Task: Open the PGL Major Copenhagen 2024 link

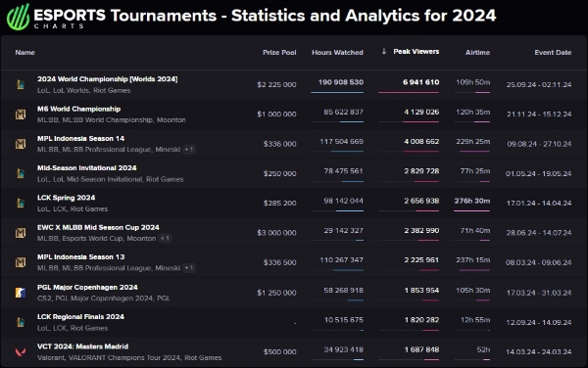Action: pyautogui.click(x=87, y=287)
